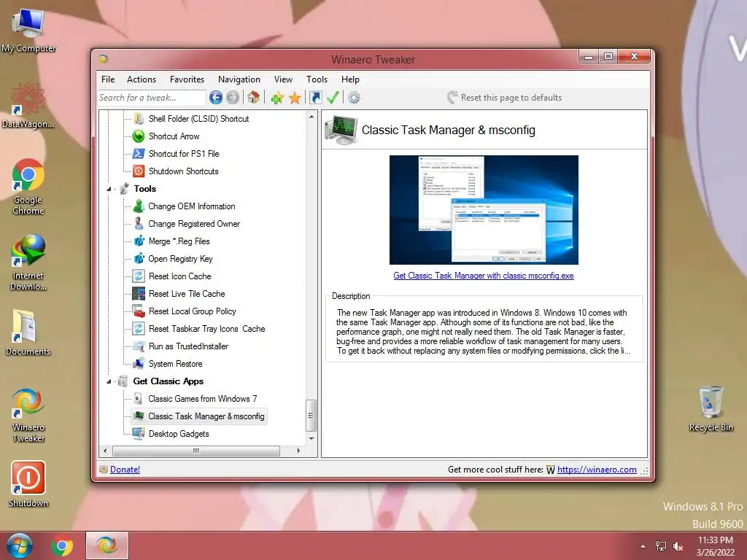Click the Reset Taskbar Tray Icons Cache icon
This screenshot has height=560, width=747.
139,329
